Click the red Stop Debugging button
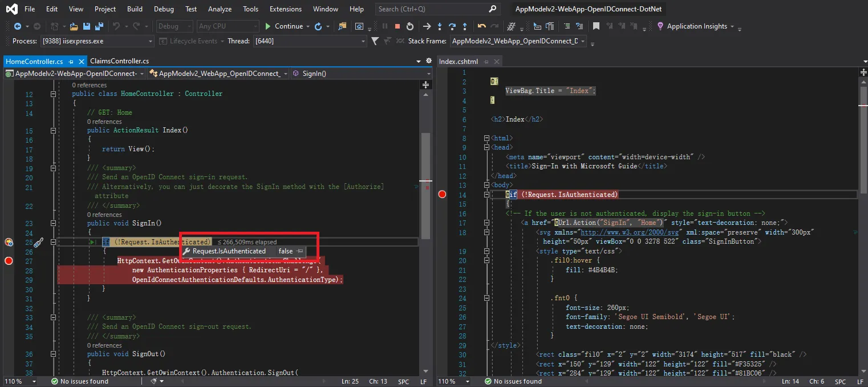This screenshot has height=387, width=868. coord(397,26)
